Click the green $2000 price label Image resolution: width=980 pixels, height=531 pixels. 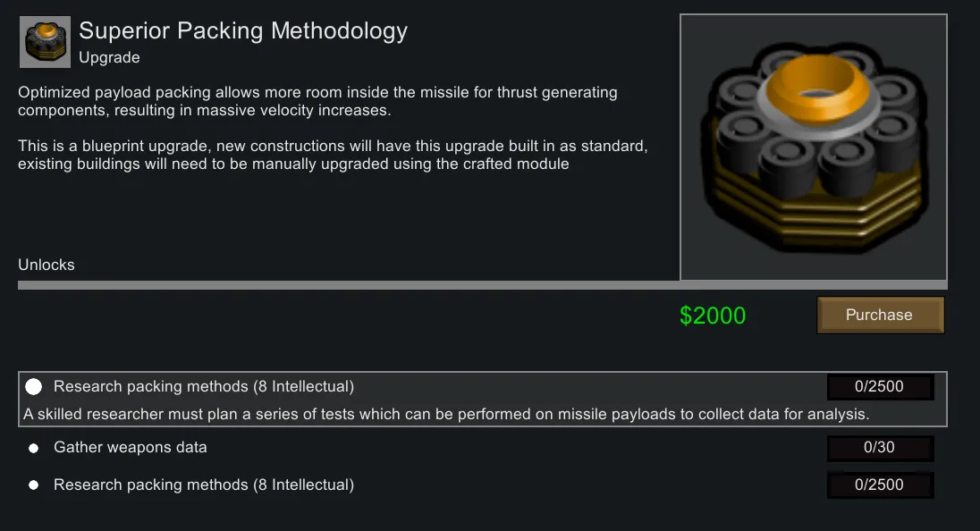pyautogui.click(x=713, y=316)
